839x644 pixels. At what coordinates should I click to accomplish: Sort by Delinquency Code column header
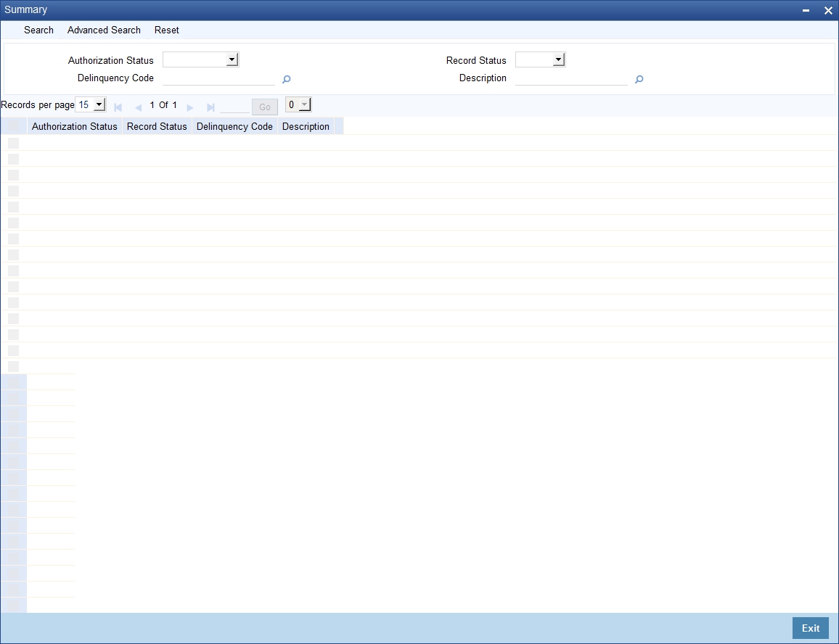(x=234, y=126)
